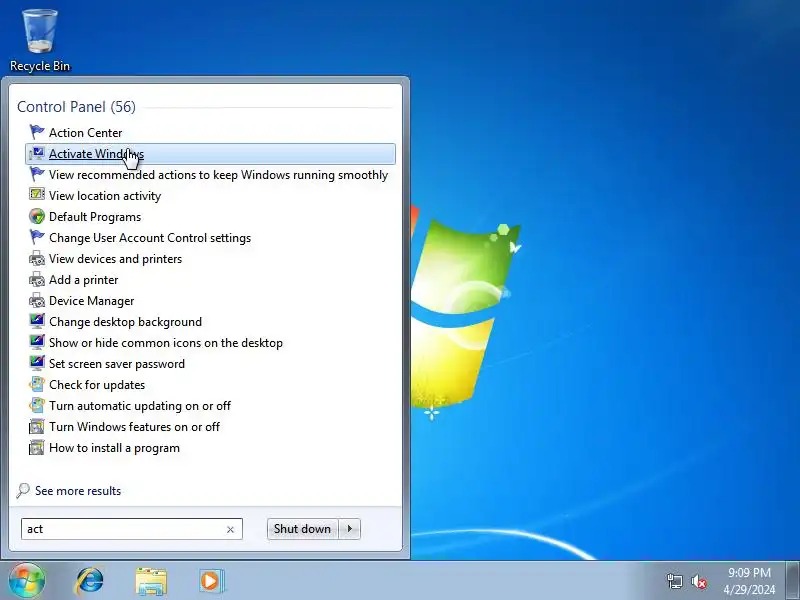The image size is (800, 600).
Task: Click flag icon beside View recommended actions
Action: click(x=37, y=174)
